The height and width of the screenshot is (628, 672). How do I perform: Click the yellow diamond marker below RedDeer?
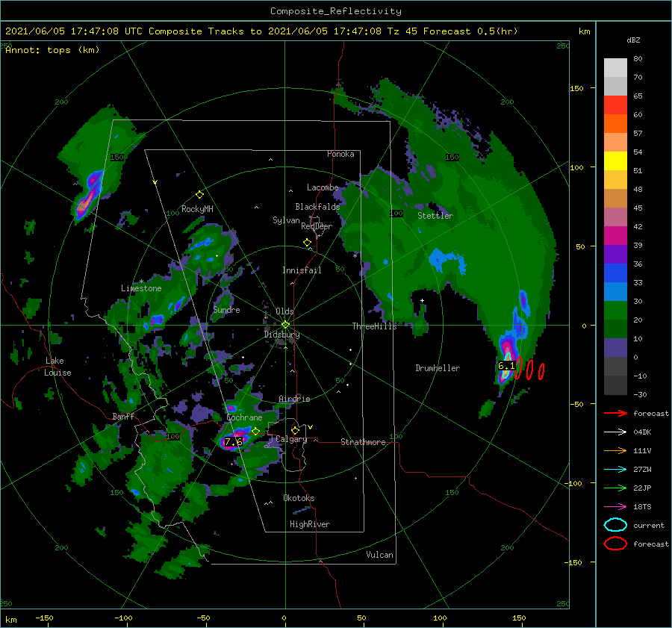(307, 243)
